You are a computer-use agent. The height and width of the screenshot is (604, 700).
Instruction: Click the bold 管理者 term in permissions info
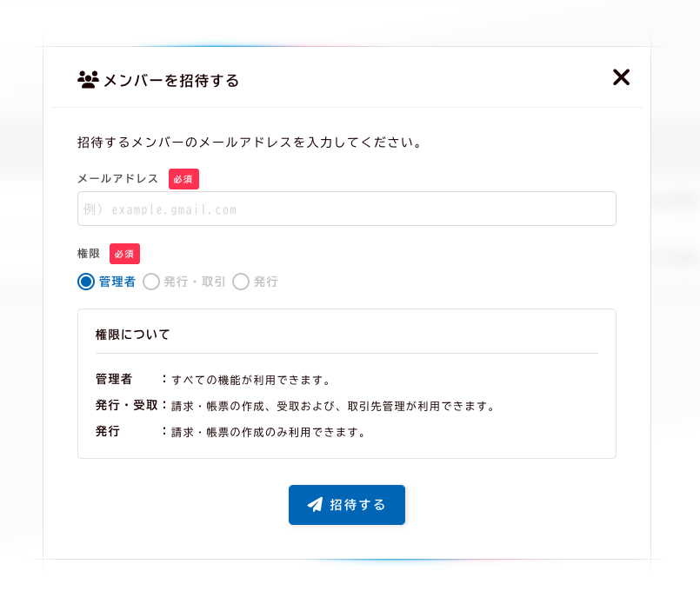pyautogui.click(x=114, y=380)
